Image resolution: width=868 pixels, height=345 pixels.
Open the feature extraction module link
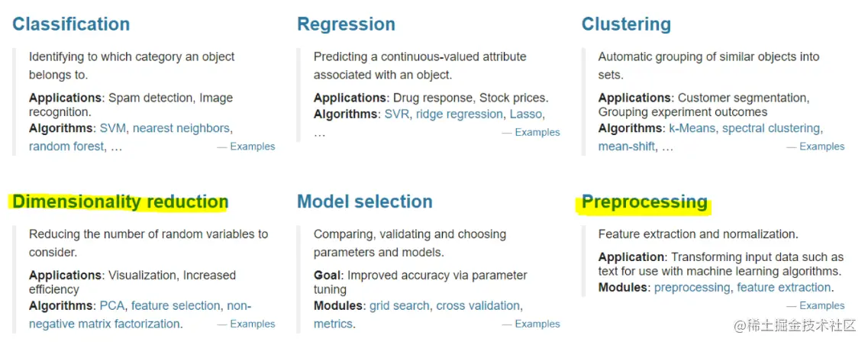[x=784, y=288]
